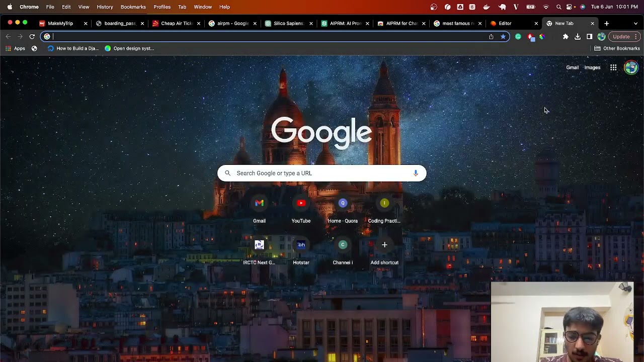Image resolution: width=644 pixels, height=362 pixels.
Task: Switch to the MakeMyTrip tab
Action: pos(60,24)
